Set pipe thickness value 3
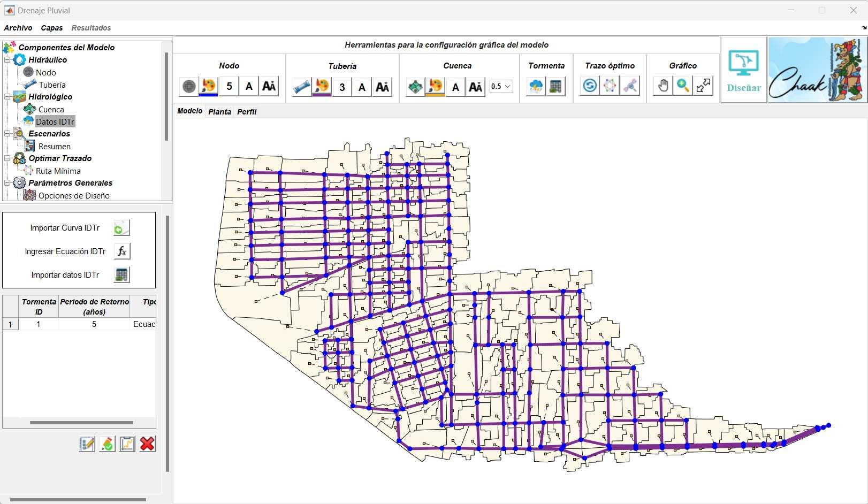This screenshot has height=504, width=868. (x=342, y=87)
